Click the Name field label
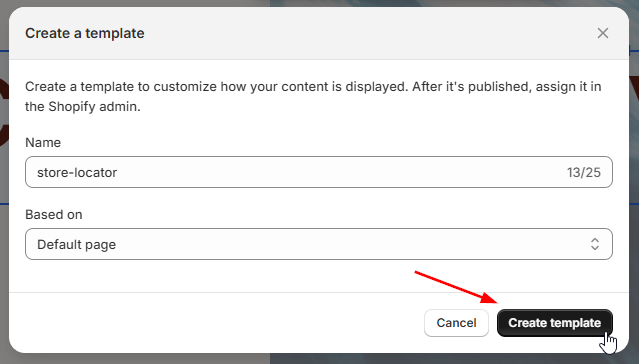639x364 pixels. (x=43, y=142)
